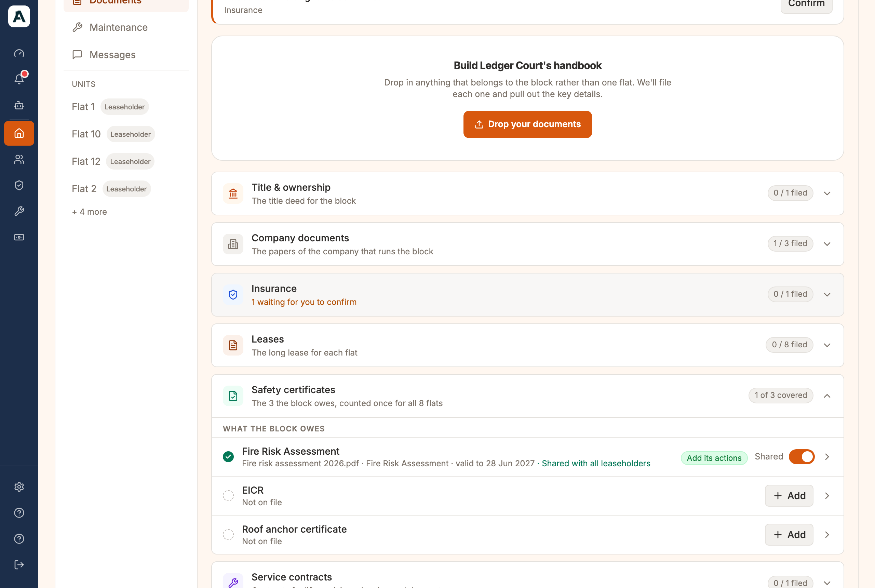
Task: Click the Company documents building icon
Action: click(233, 244)
